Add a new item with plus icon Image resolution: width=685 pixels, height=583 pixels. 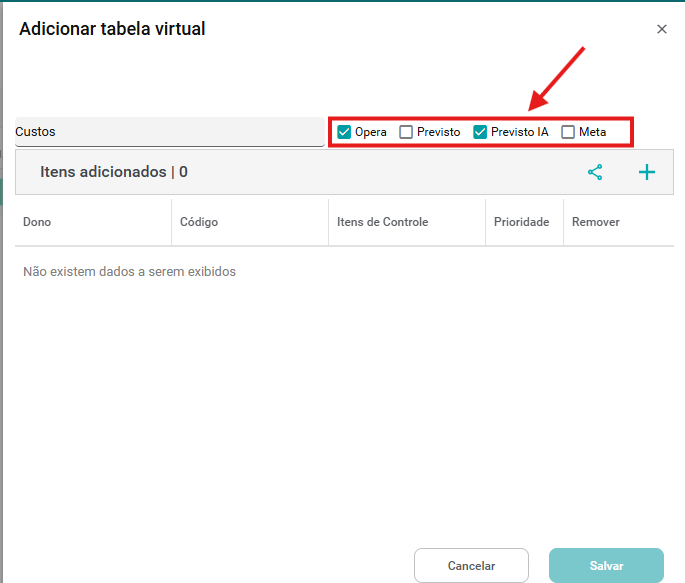pos(647,172)
